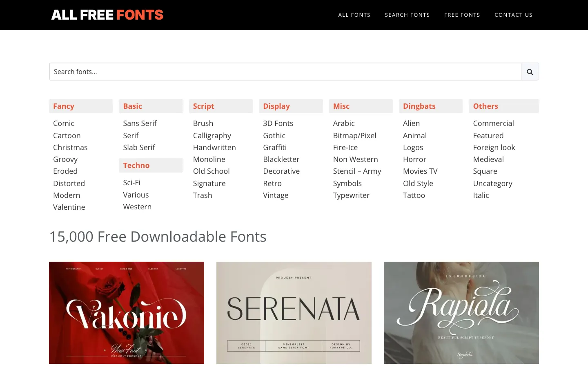Viewport: 588px width, 368px height.
Task: Browse Tattoo fonts under Dingbats
Action: click(x=414, y=195)
